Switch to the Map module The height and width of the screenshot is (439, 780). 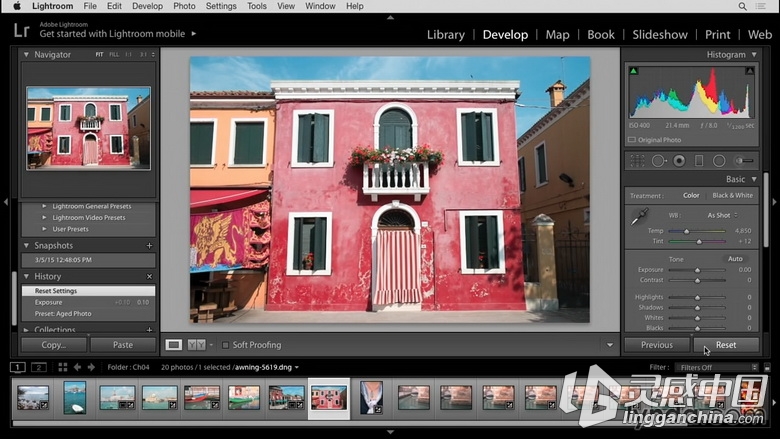coord(557,34)
